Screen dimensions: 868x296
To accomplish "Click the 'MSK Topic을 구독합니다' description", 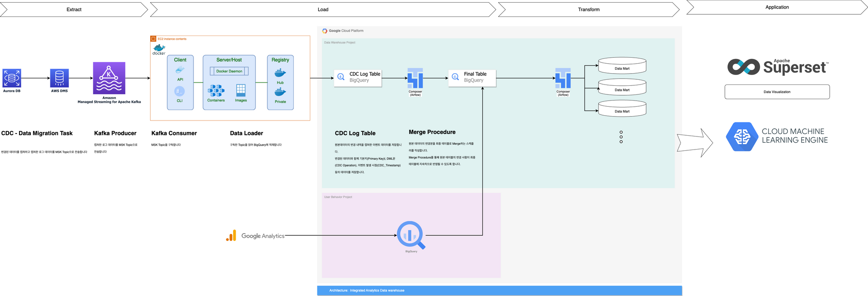I will [166, 145].
